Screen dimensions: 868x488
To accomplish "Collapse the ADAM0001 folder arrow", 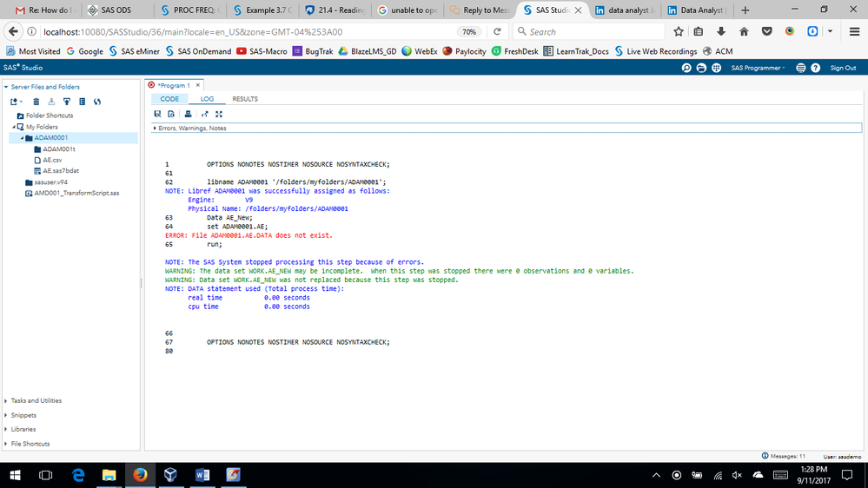I will [x=22, y=138].
